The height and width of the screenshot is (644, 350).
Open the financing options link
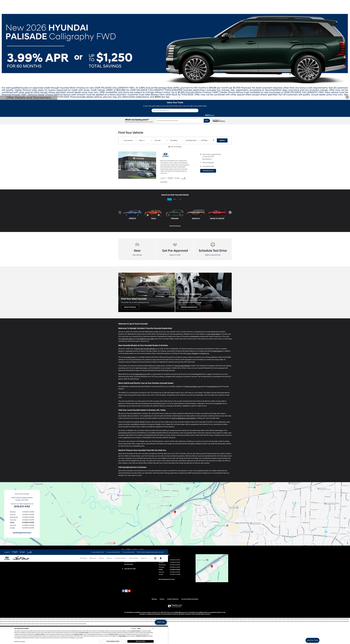coord(128,339)
